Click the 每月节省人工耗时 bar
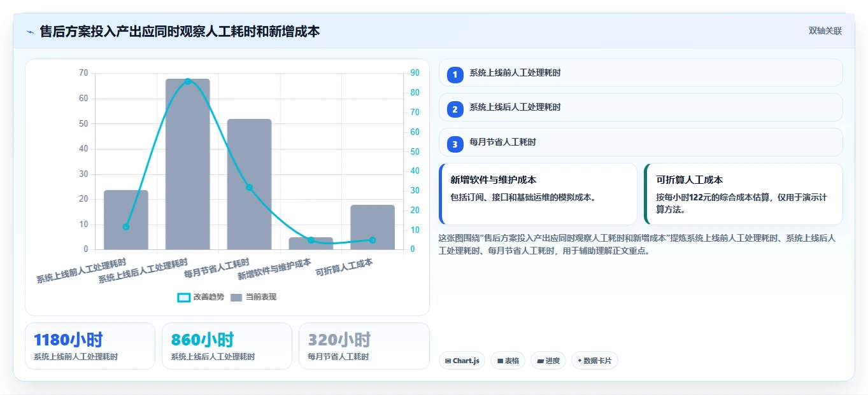 coord(249,184)
